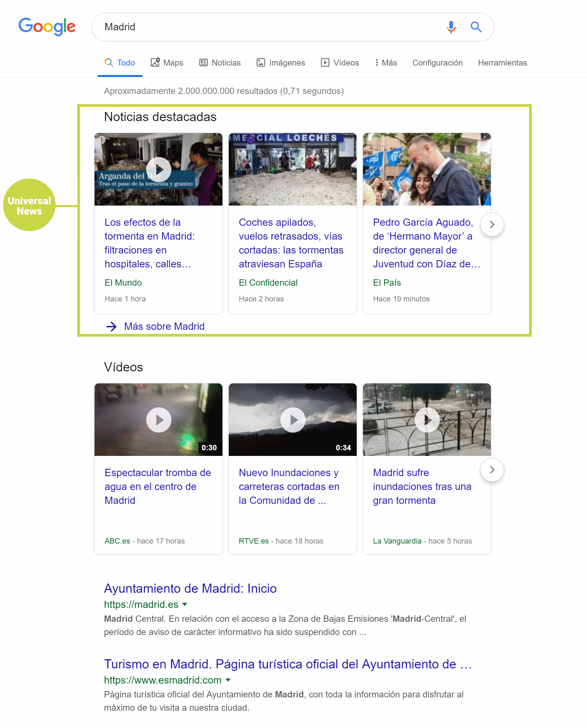Open 'Espectacular tromba de agua' video link
The image size is (587, 728).
(158, 486)
